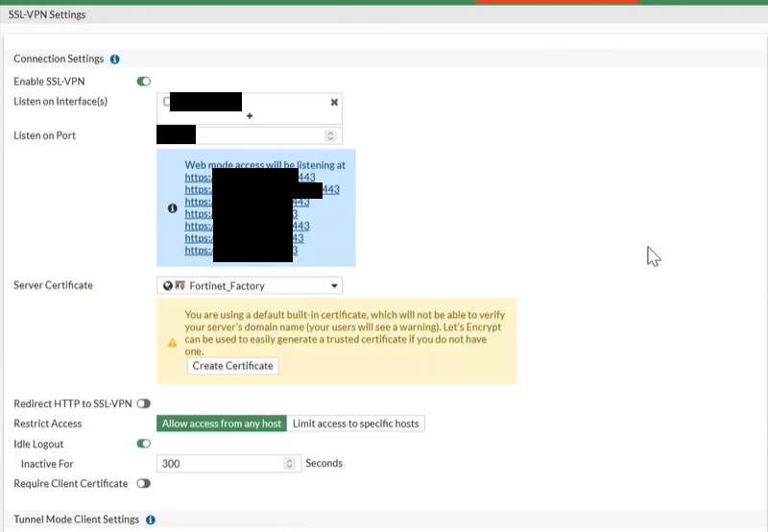
Task: Click the first https web mode link
Action: 250,178
